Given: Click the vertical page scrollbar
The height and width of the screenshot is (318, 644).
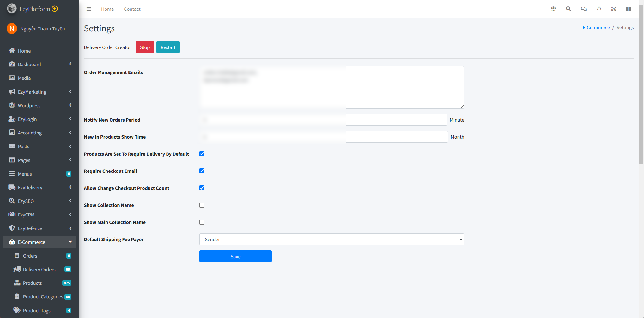Looking at the screenshot, I should pyautogui.click(x=641, y=95).
